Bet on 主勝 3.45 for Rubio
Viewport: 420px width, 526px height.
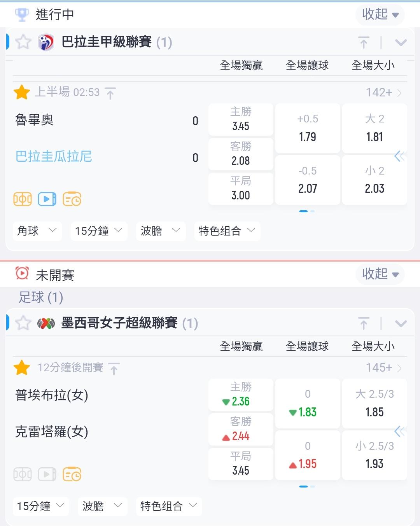click(x=241, y=120)
